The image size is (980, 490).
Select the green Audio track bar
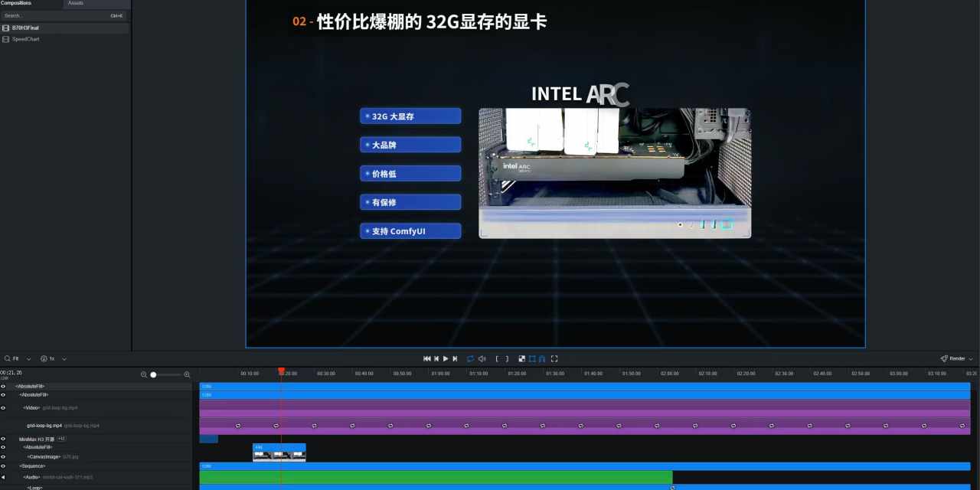coord(436,477)
